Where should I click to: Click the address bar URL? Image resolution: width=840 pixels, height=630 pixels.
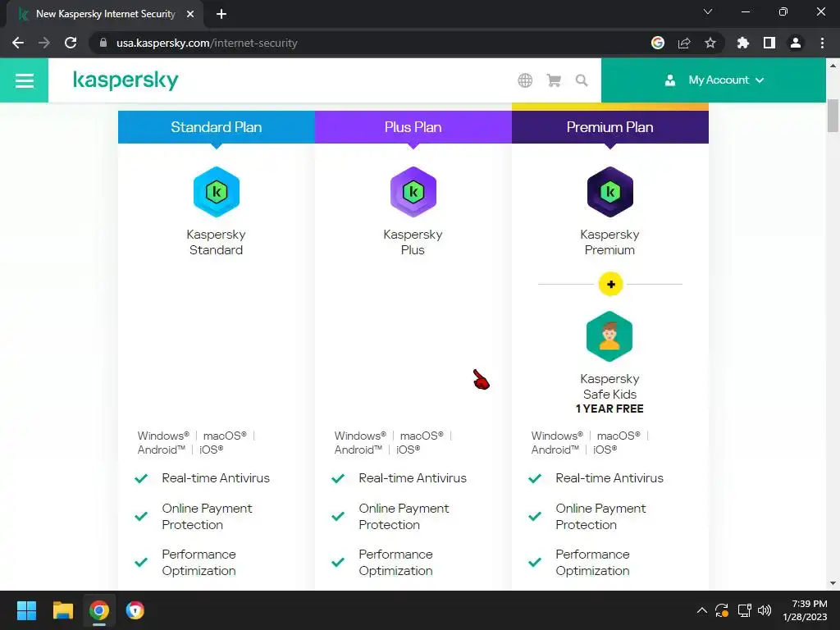[207, 43]
